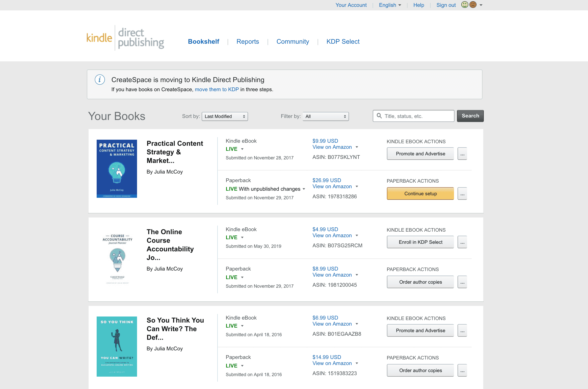Expand LIVE status arrow for So You Think paperback
This screenshot has width=588, height=389.
pyautogui.click(x=242, y=366)
